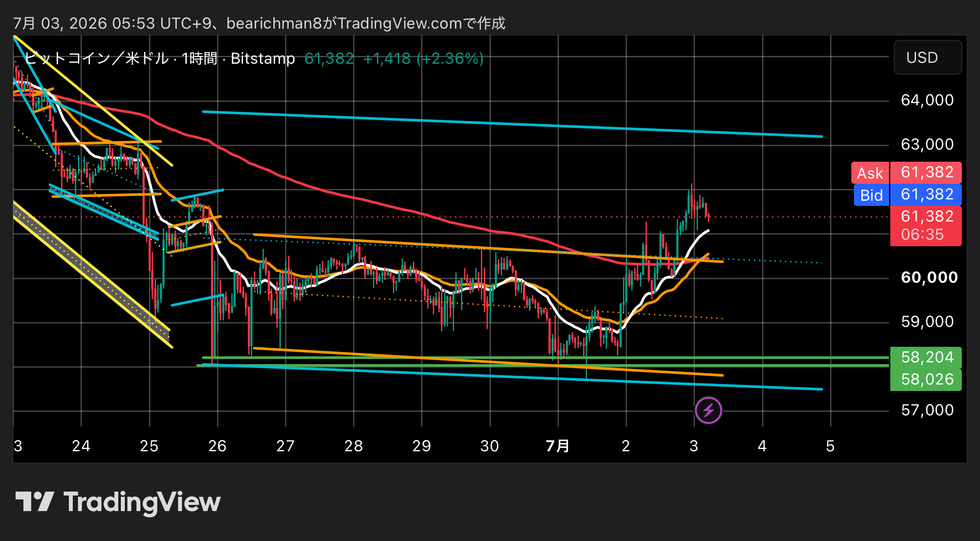The width and height of the screenshot is (980, 541).
Task: Click the Bitstamp exchange name
Action: click(263, 58)
